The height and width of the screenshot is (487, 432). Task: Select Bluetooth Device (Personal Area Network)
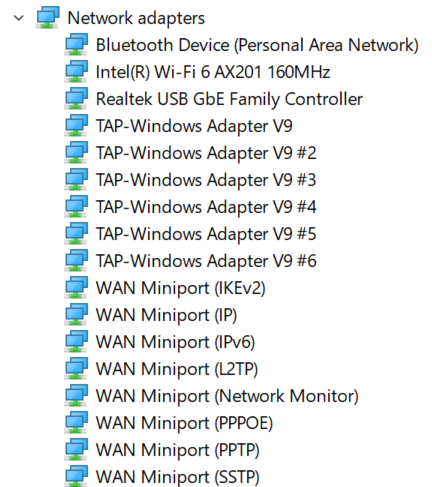click(257, 45)
